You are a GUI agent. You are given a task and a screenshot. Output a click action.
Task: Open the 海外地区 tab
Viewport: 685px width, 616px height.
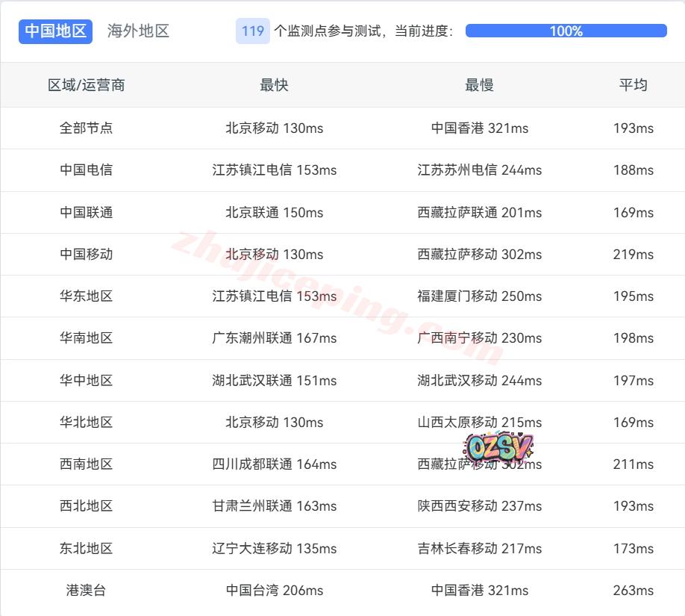[x=138, y=31]
